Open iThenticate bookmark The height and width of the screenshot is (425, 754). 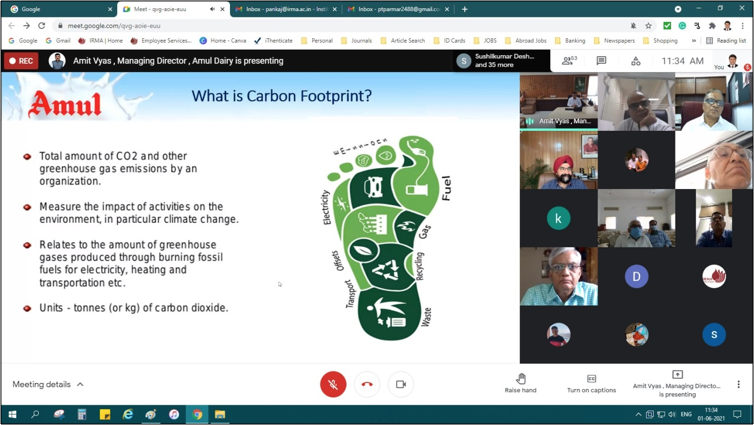click(273, 40)
